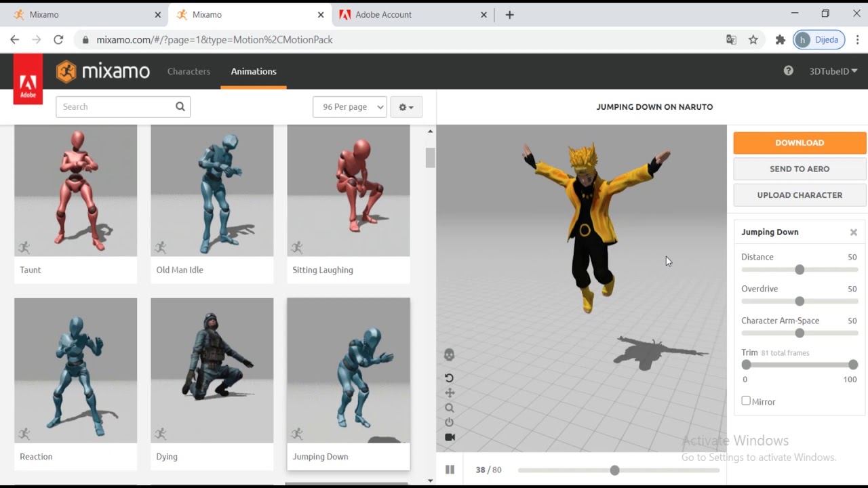This screenshot has width=868, height=488.
Task: Click the search magnifier icon
Action: point(180,106)
